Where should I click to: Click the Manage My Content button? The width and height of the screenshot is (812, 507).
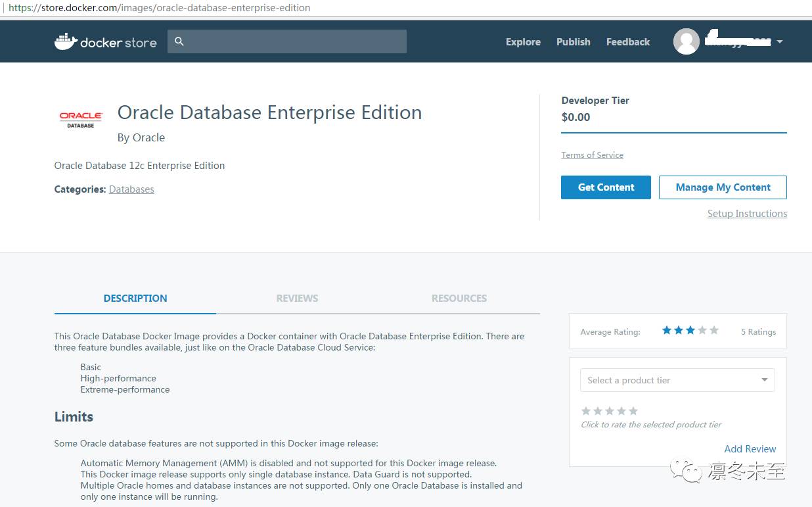pos(723,187)
